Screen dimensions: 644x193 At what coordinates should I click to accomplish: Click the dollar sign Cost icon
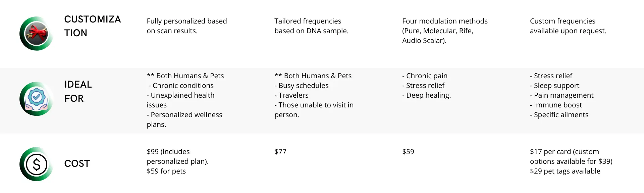36,164
